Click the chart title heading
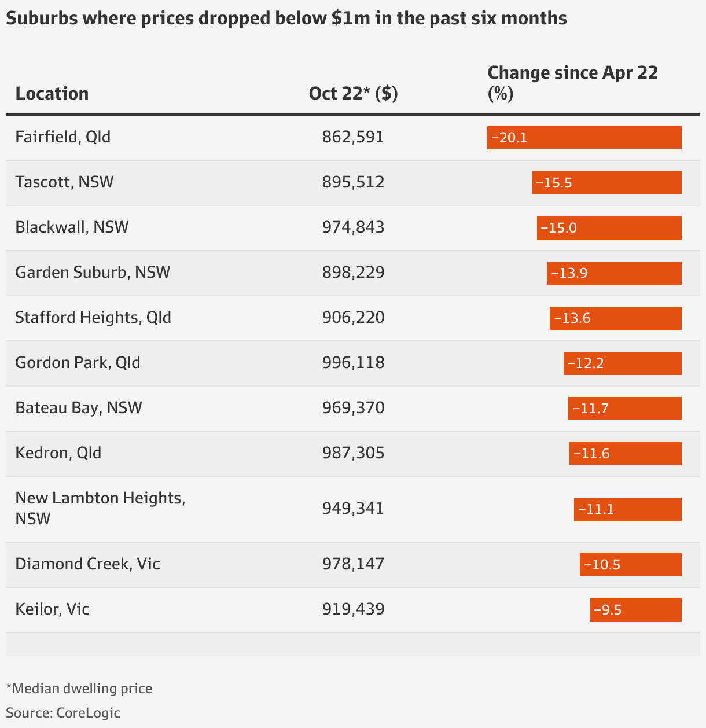 pos(286,19)
